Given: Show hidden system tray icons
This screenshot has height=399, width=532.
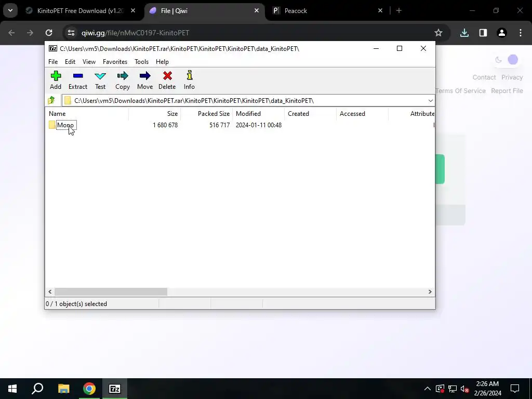Looking at the screenshot, I should (428, 389).
